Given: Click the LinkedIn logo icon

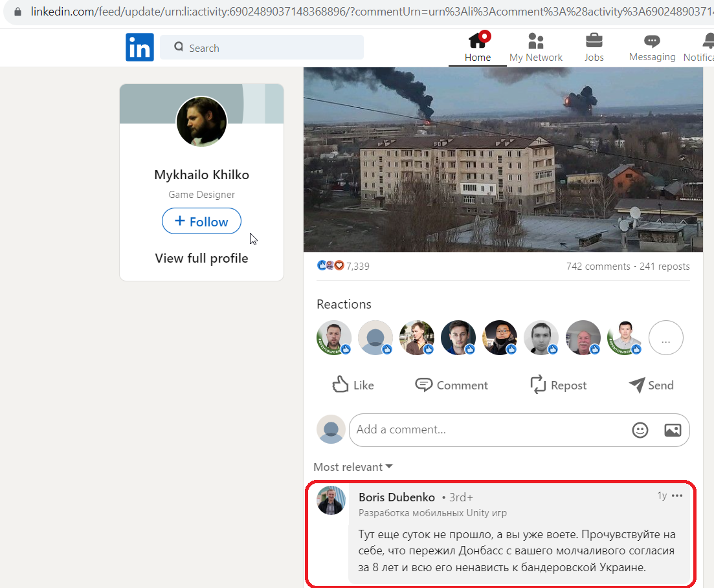Looking at the screenshot, I should [139, 47].
